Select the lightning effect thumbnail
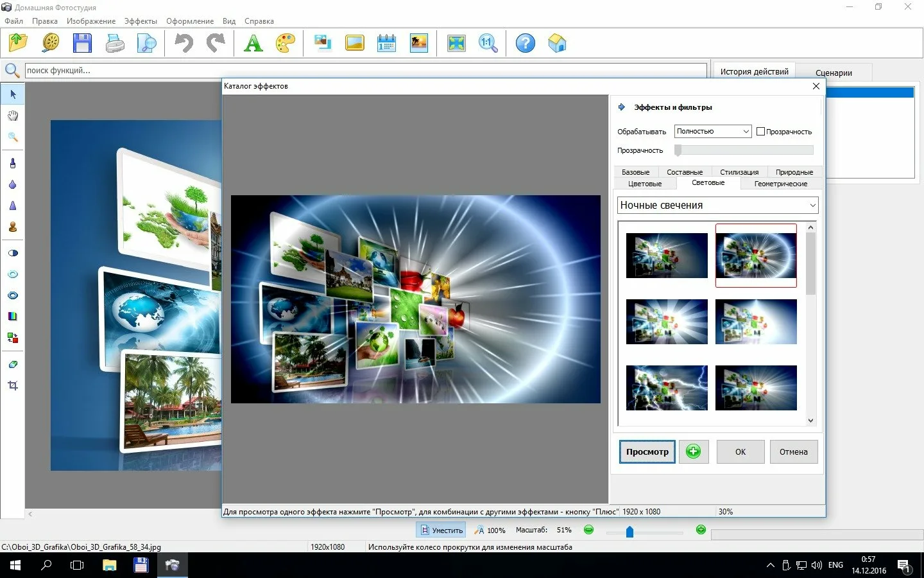Viewport: 924px width, 578px height. point(667,388)
